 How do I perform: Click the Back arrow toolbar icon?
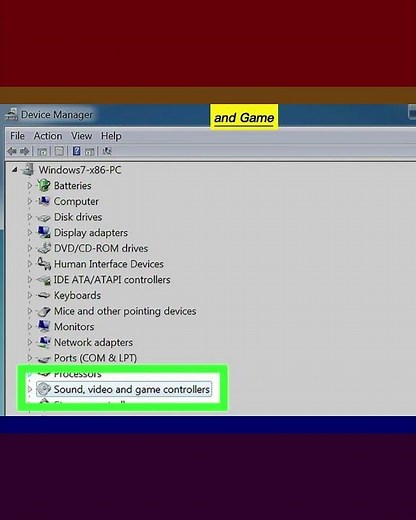coord(12,151)
